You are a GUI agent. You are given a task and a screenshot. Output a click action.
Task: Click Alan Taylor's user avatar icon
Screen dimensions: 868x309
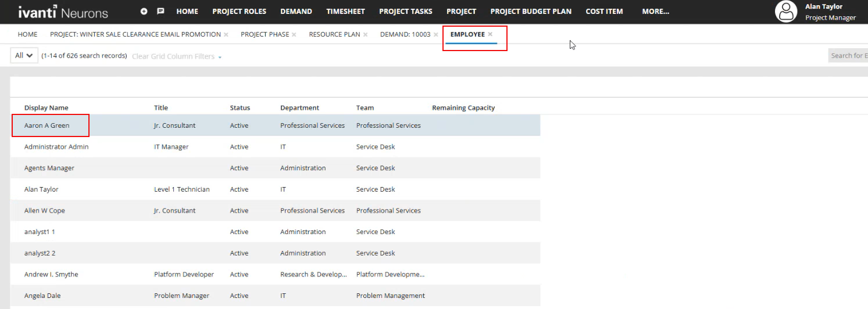pyautogui.click(x=786, y=12)
